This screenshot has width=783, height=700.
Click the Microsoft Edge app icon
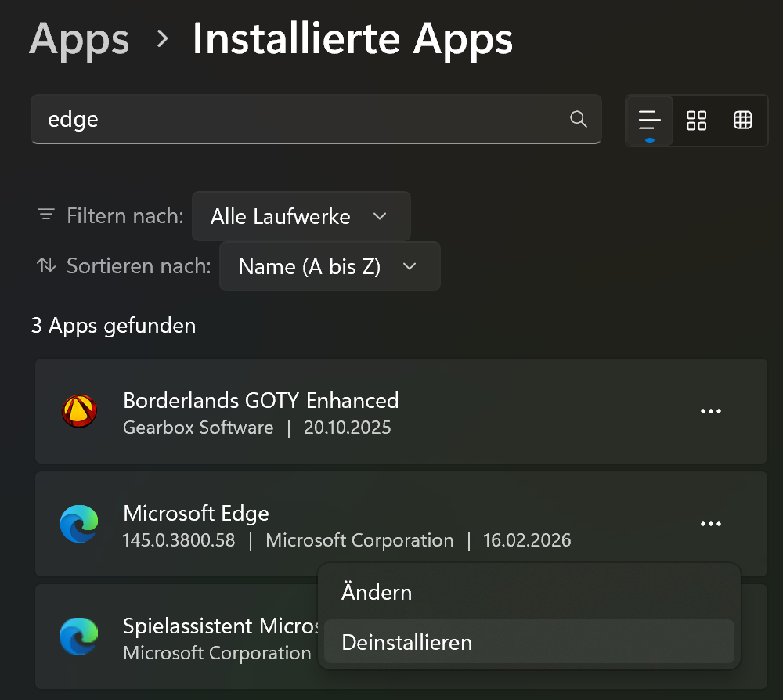pyautogui.click(x=79, y=524)
